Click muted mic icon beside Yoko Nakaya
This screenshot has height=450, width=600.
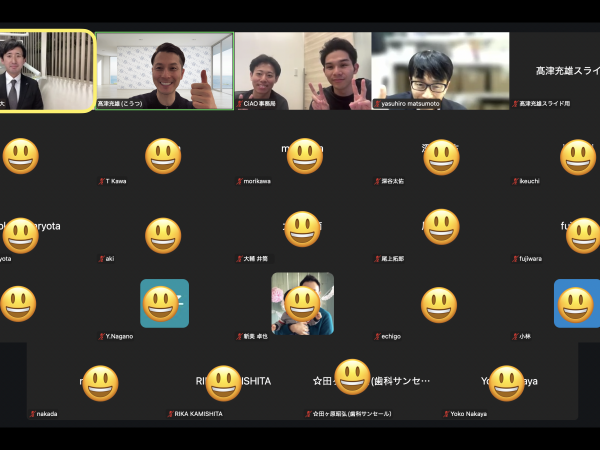[x=446, y=413]
